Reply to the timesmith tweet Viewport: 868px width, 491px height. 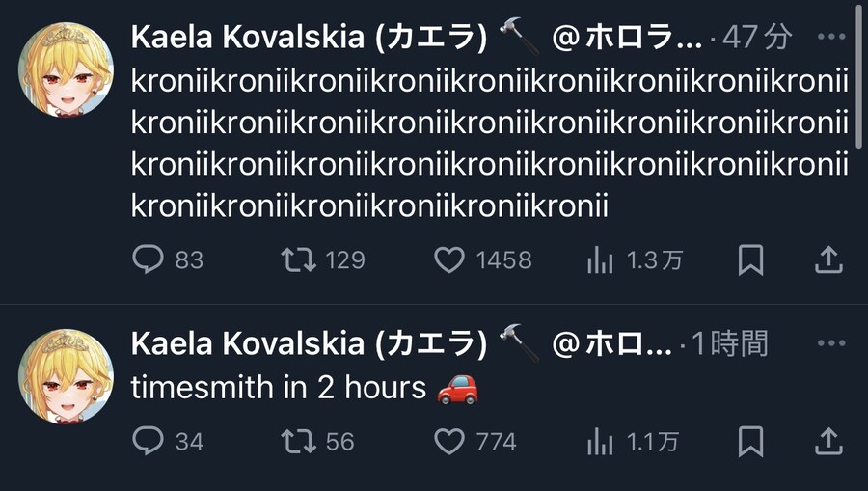point(148,442)
